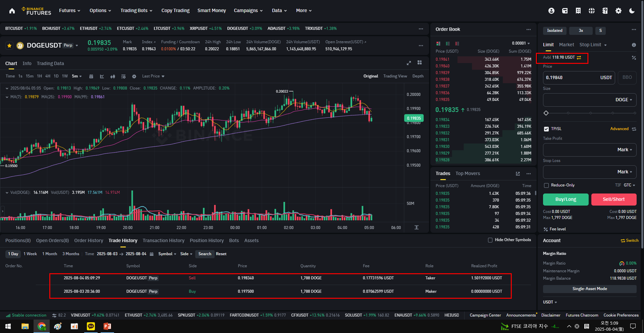
Task: Open the calendar icon in Trade History filter
Action: click(x=151, y=254)
